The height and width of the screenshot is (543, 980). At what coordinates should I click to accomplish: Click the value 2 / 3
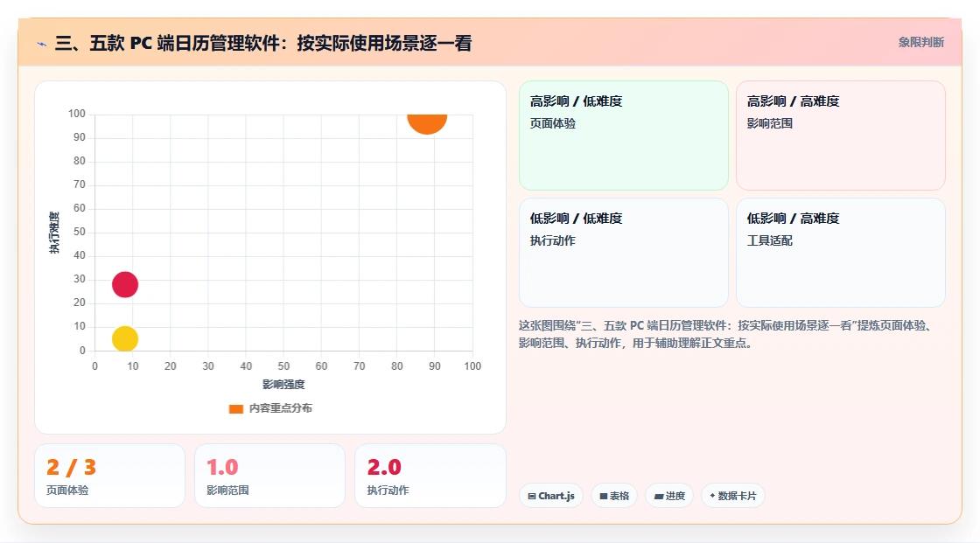pyautogui.click(x=71, y=468)
